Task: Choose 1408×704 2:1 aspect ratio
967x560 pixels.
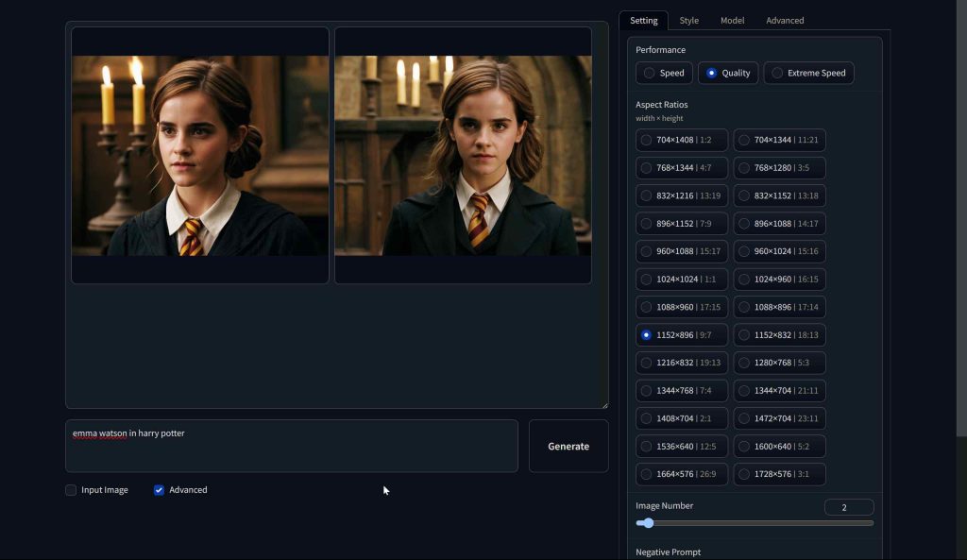Action: point(682,418)
